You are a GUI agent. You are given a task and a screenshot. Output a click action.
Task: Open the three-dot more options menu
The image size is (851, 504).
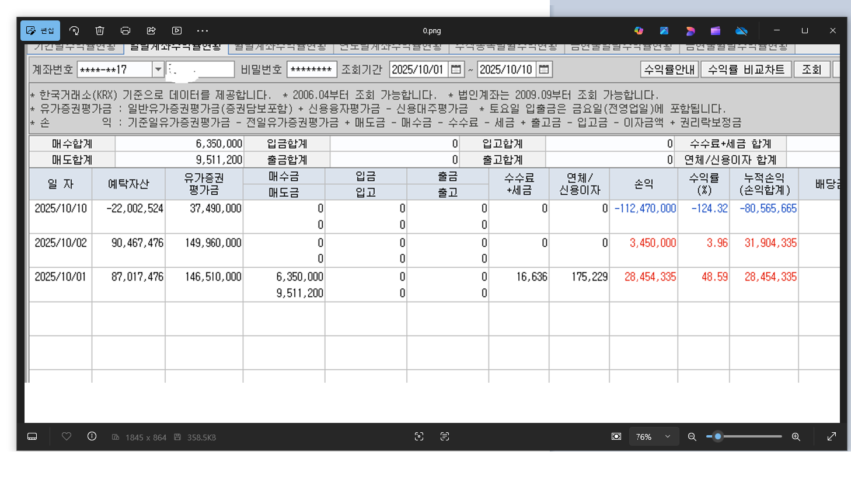(203, 30)
